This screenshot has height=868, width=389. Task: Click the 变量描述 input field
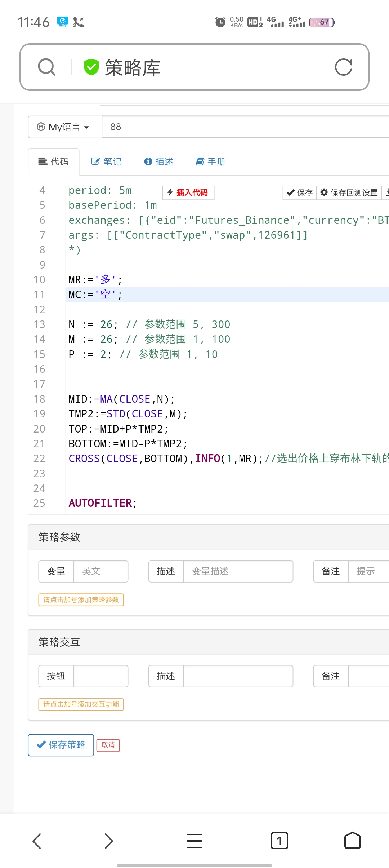238,571
